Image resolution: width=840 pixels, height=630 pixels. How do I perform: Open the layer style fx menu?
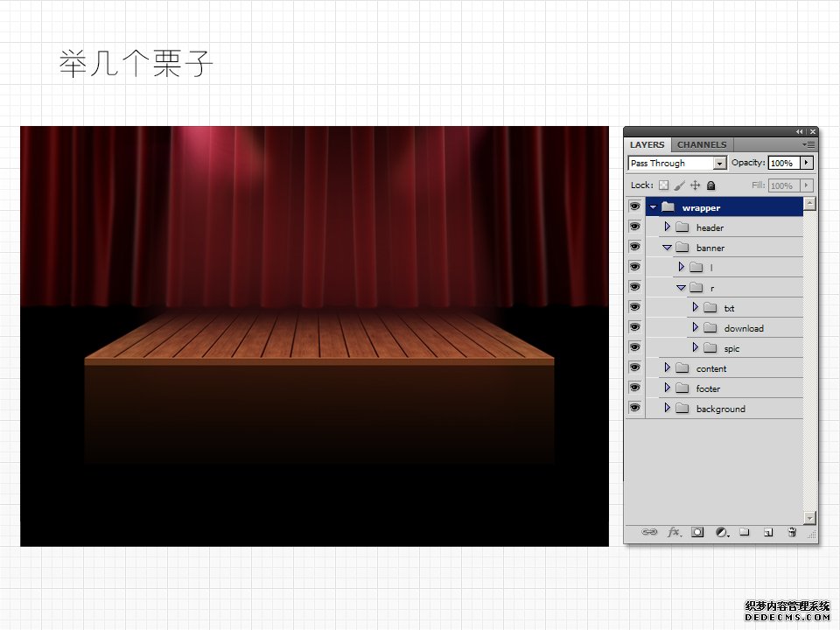pos(675,532)
